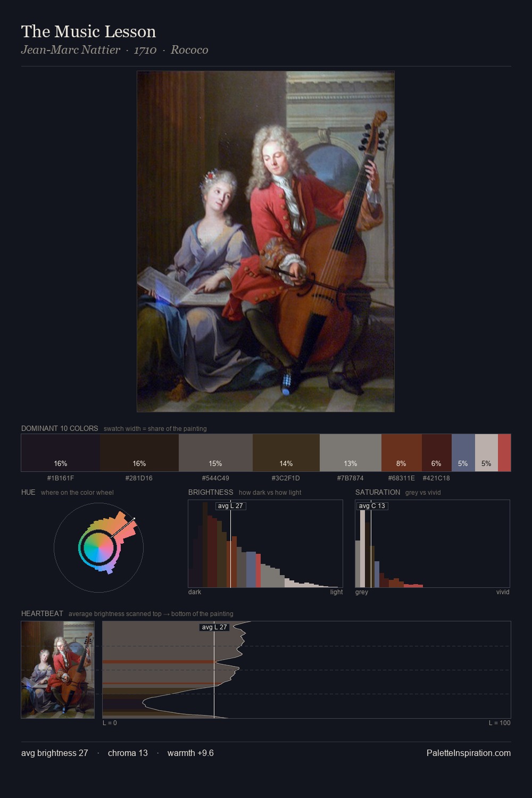Click the main Music Lesson painting image

point(265,242)
